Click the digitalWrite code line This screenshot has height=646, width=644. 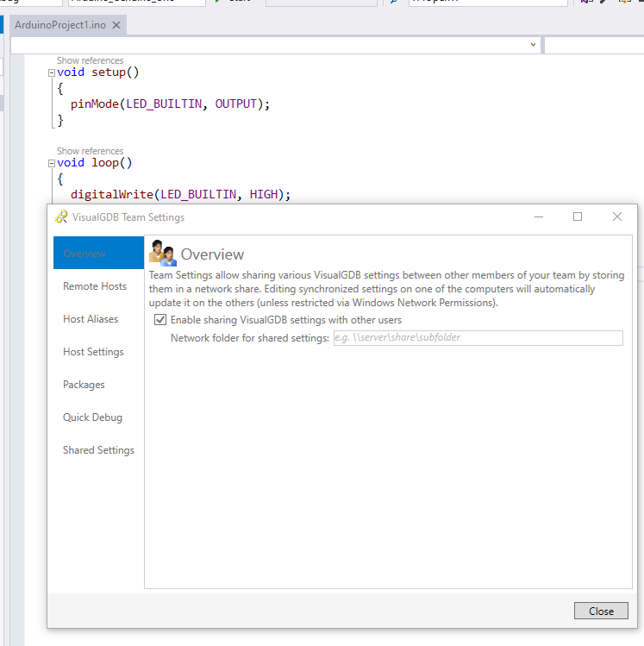tap(180, 194)
